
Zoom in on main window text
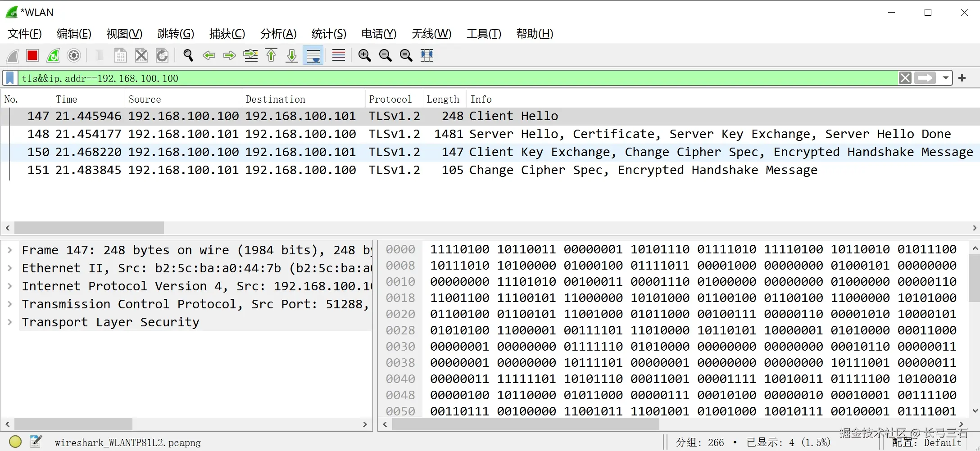pos(364,55)
